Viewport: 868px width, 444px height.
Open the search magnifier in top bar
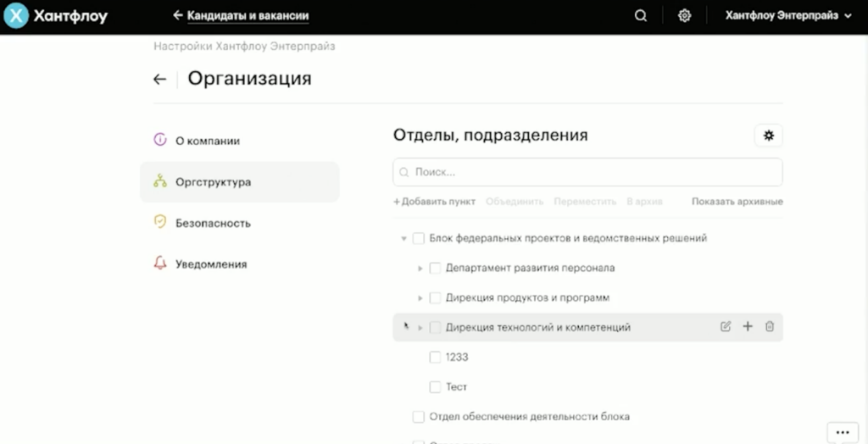pyautogui.click(x=641, y=16)
